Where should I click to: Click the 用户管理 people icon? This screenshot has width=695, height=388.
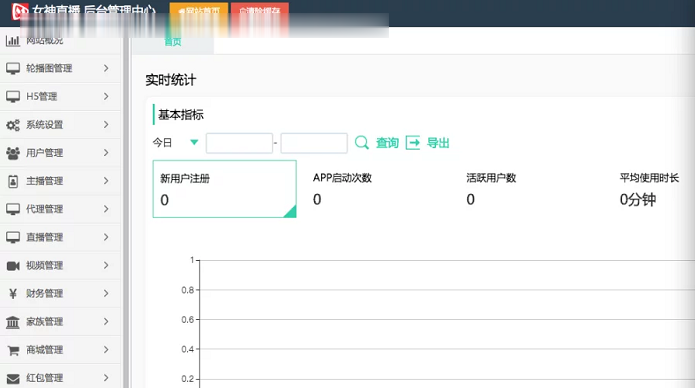tap(13, 153)
